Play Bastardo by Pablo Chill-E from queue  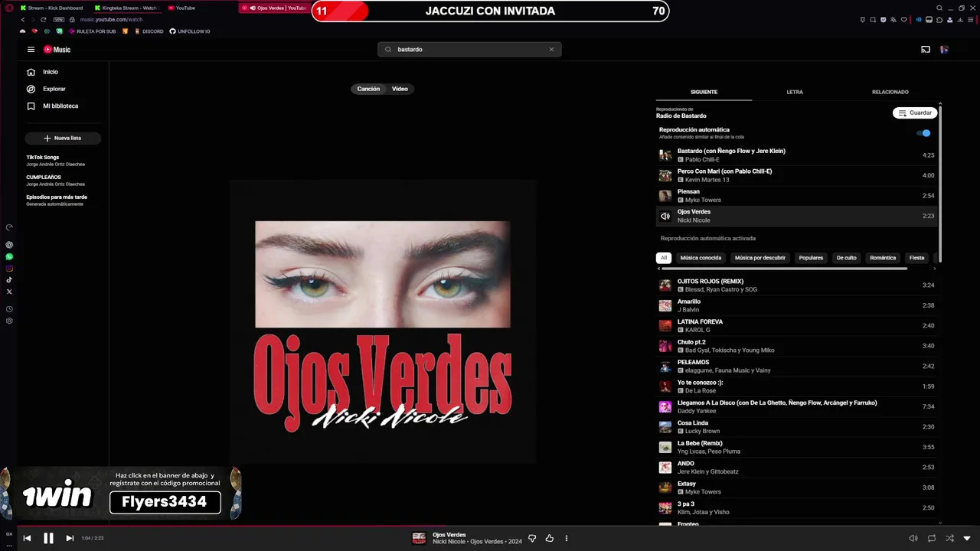796,155
